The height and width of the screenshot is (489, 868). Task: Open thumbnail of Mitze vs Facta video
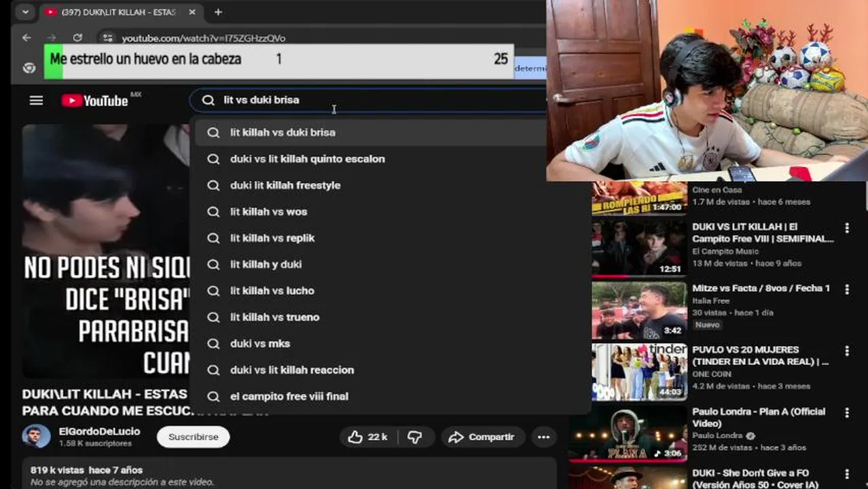click(x=638, y=310)
